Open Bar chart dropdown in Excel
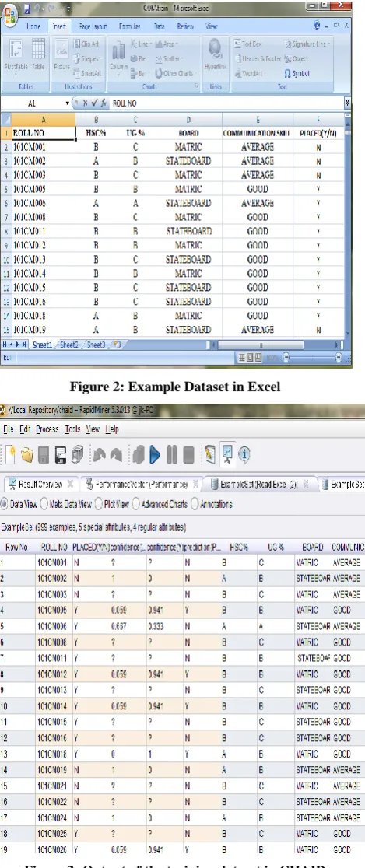This screenshot has width=365, height=868. (139, 73)
